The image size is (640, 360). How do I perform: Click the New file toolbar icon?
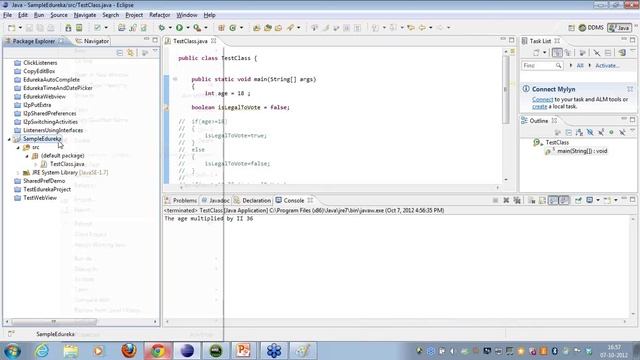(11, 28)
